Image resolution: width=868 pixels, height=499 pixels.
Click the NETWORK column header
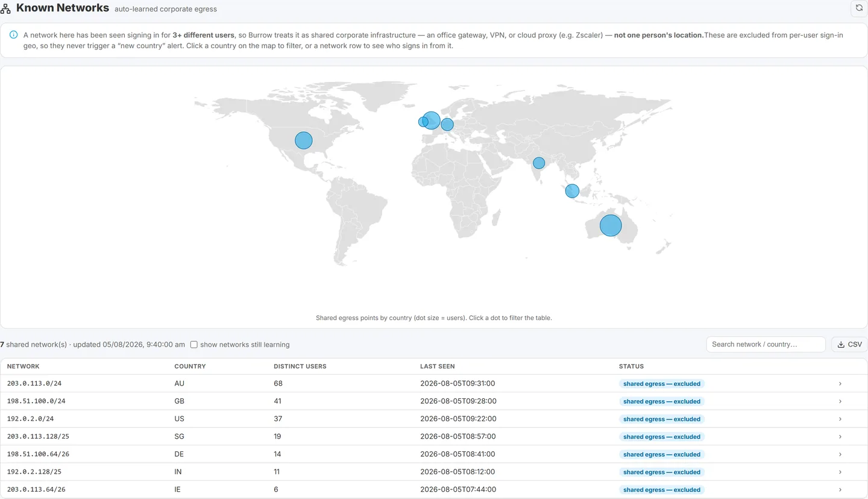[x=24, y=366]
